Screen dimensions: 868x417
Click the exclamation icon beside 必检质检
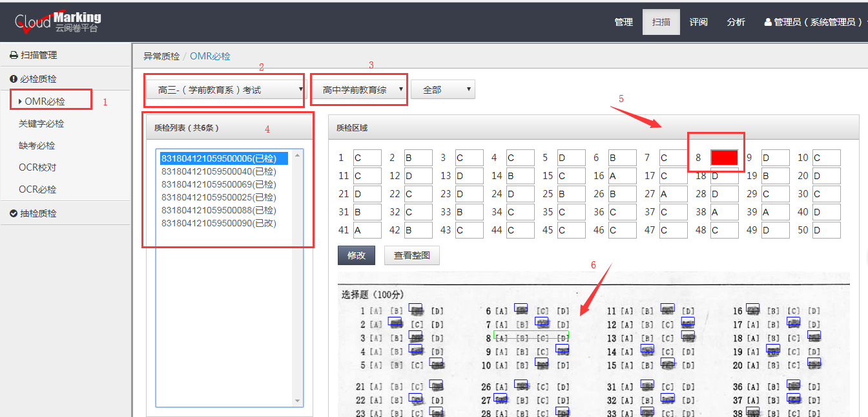(x=13, y=79)
